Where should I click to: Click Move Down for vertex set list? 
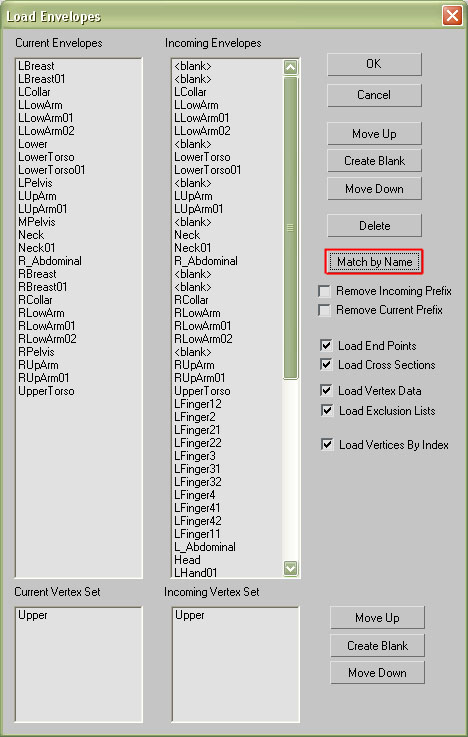(377, 673)
